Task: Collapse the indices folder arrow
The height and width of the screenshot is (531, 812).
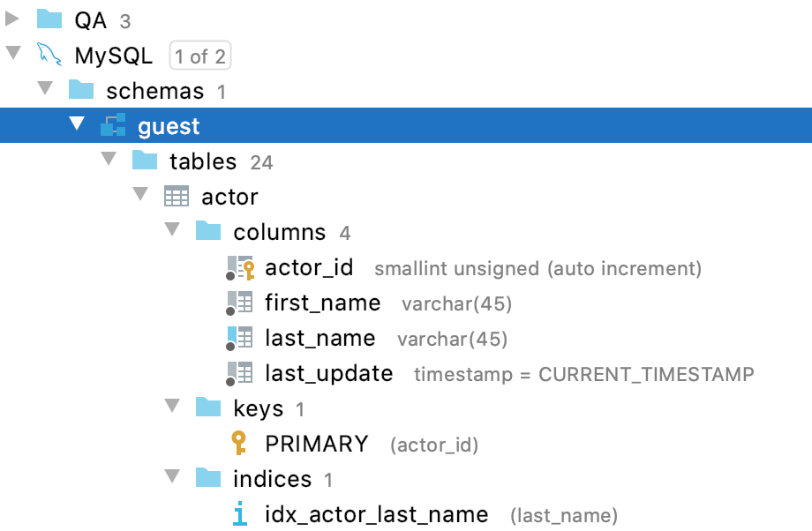Action: pyautogui.click(x=172, y=478)
